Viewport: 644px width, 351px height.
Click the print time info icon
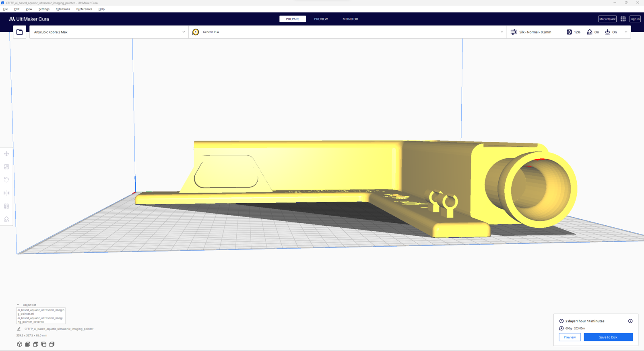[x=630, y=321]
